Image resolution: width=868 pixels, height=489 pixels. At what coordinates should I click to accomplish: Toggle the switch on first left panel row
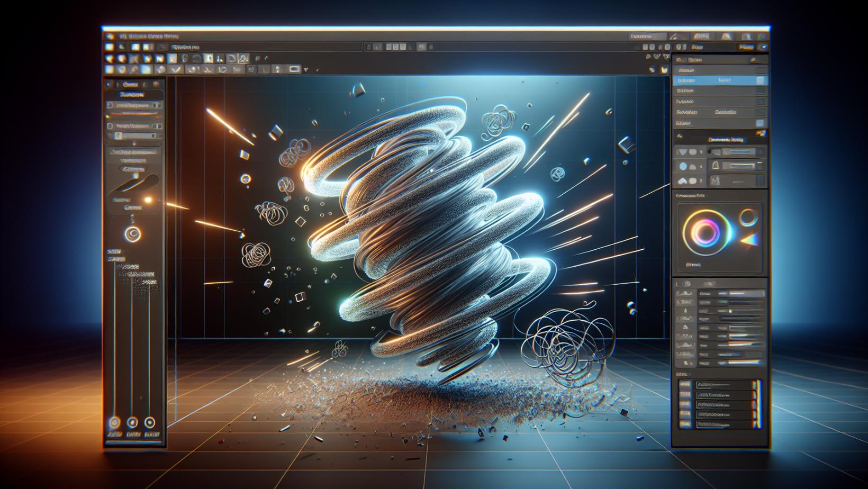[156, 105]
